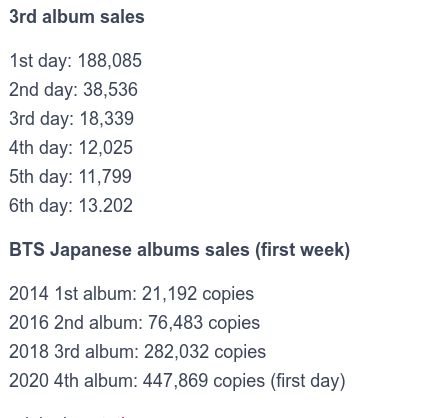
Task: Click the 18,339 third day number
Action: click(107, 119)
